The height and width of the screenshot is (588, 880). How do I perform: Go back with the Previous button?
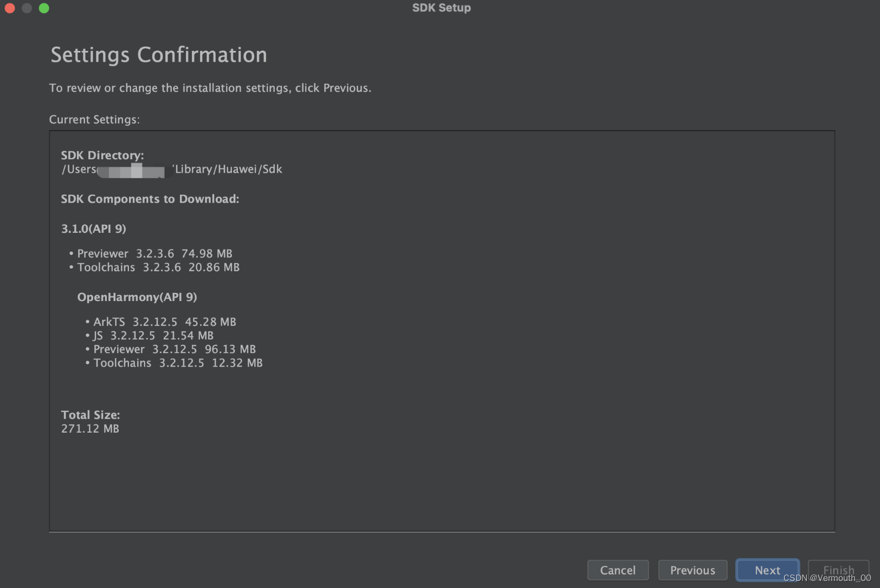point(693,570)
